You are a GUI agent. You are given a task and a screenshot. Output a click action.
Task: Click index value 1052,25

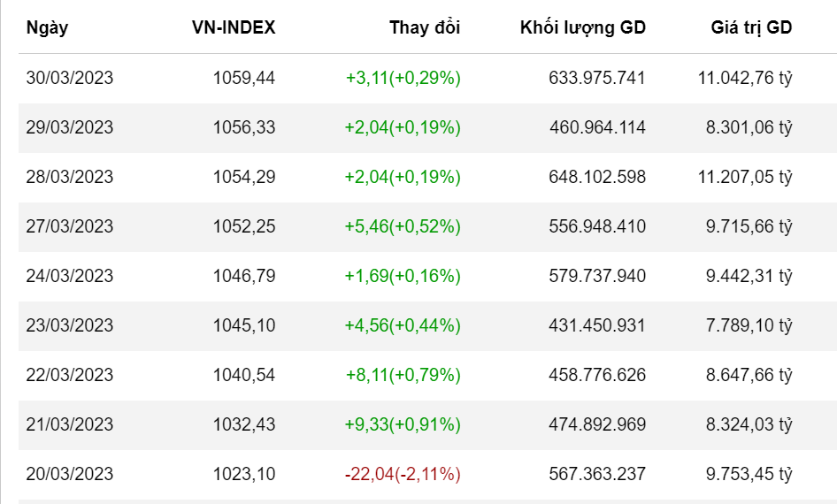point(244,226)
